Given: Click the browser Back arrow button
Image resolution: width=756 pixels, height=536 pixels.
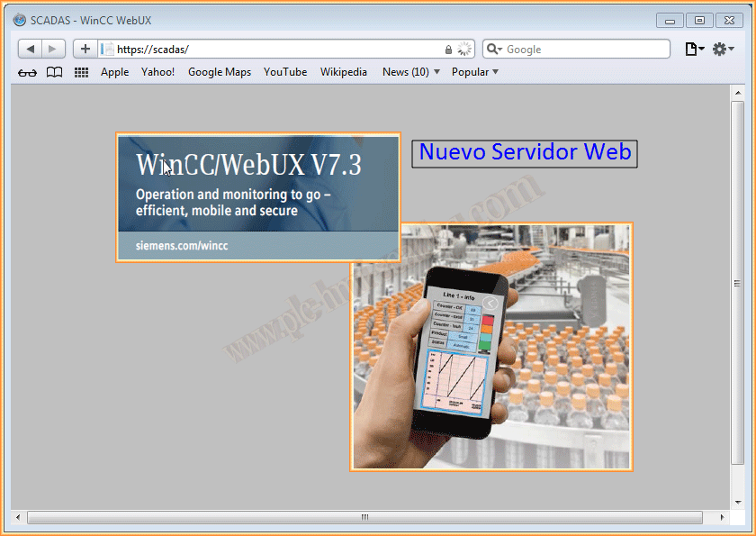Looking at the screenshot, I should point(30,50).
